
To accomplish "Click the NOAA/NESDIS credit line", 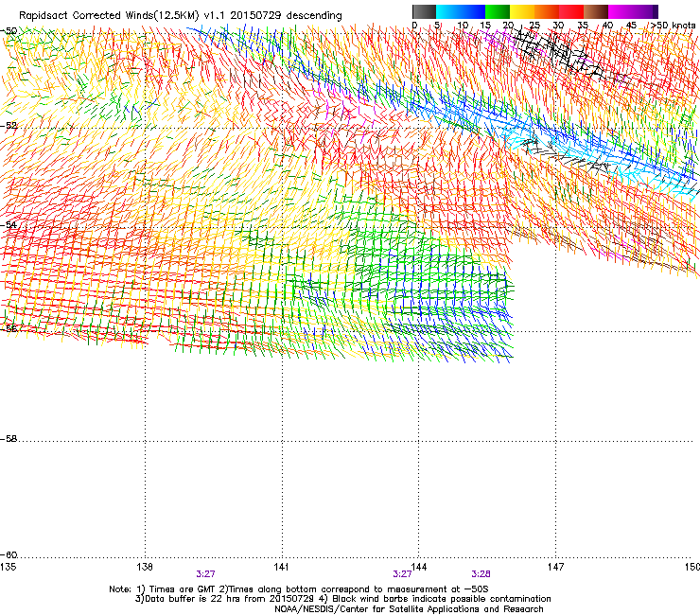I will [x=409, y=609].
